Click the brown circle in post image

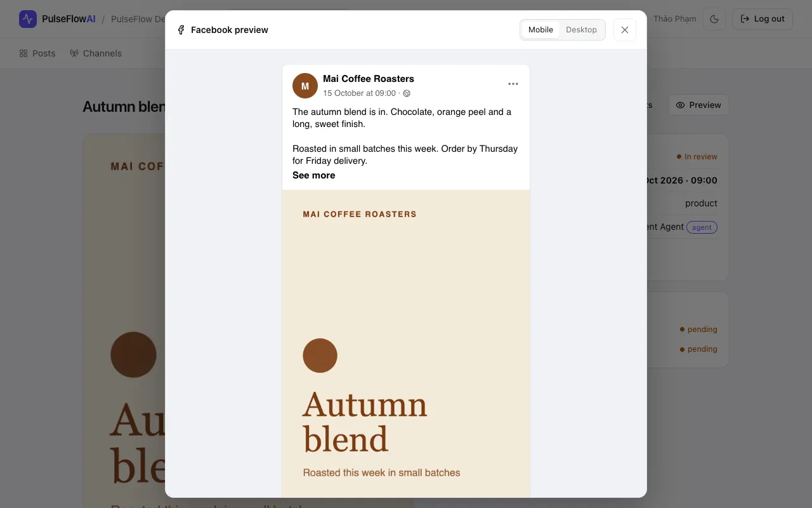point(320,356)
